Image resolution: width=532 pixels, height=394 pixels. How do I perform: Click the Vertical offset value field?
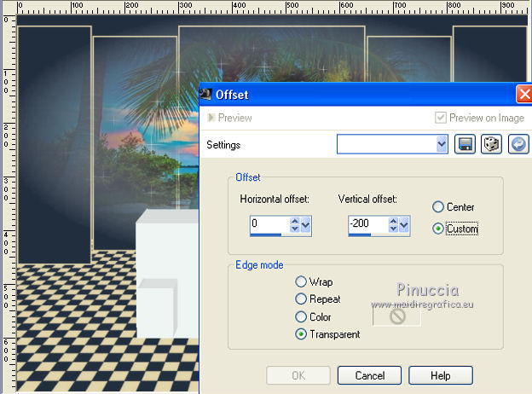pos(368,223)
